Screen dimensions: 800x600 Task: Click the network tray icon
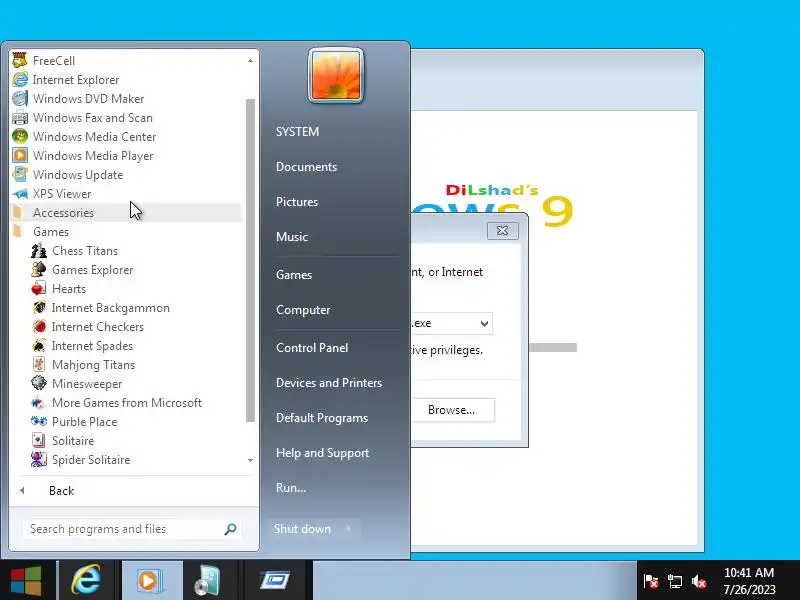(x=674, y=581)
